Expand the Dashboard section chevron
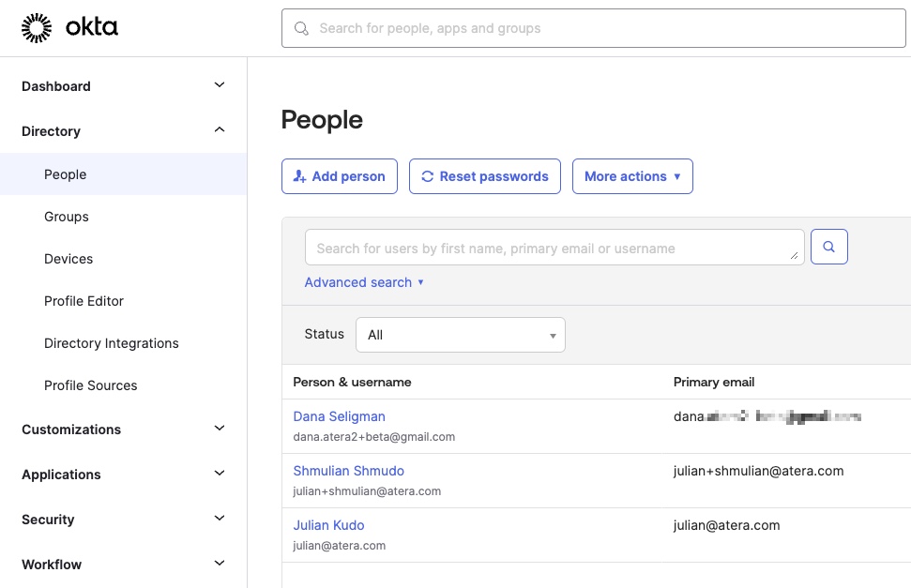Screen dimensions: 911x588 (220, 85)
